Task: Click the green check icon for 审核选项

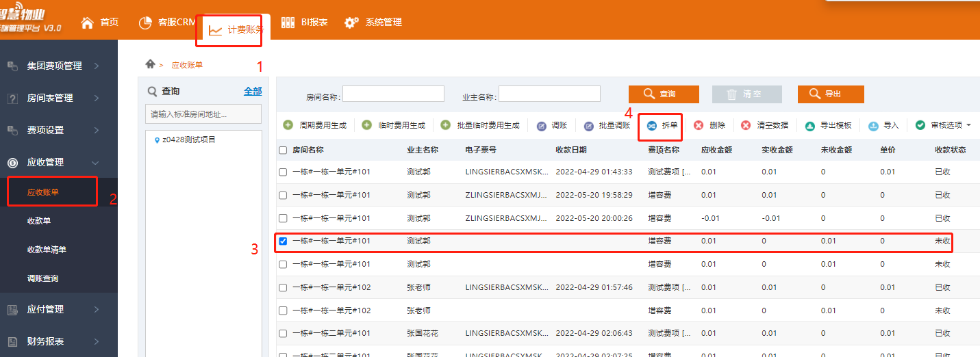Action: (920, 125)
